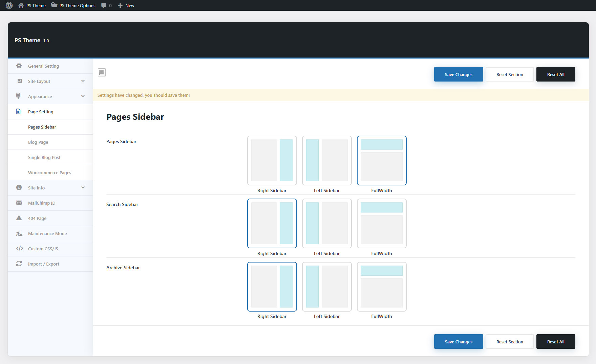Select Left Sidebar layout for Pages Sidebar
Image resolution: width=596 pixels, height=364 pixels.
(x=326, y=160)
